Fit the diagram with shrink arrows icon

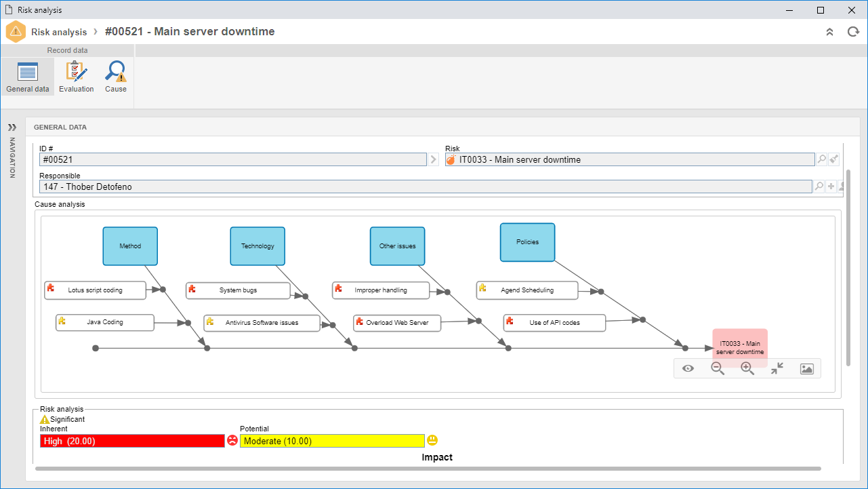[x=777, y=368]
